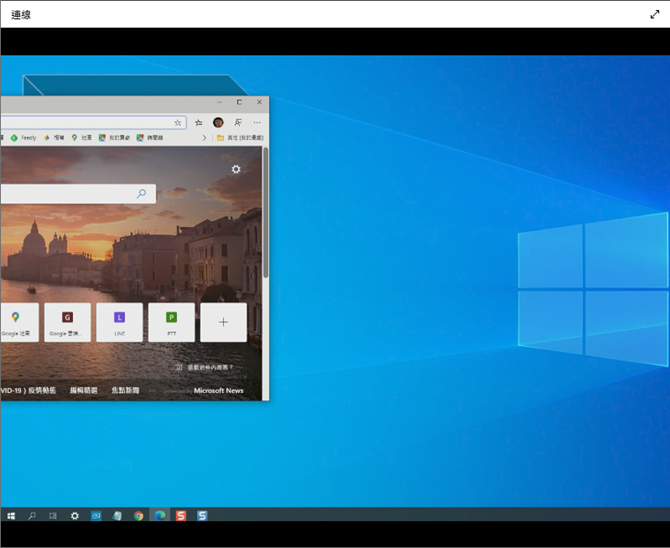Open the Edge settings and more menu
Image resolution: width=670 pixels, height=548 pixels.
pos(257,123)
